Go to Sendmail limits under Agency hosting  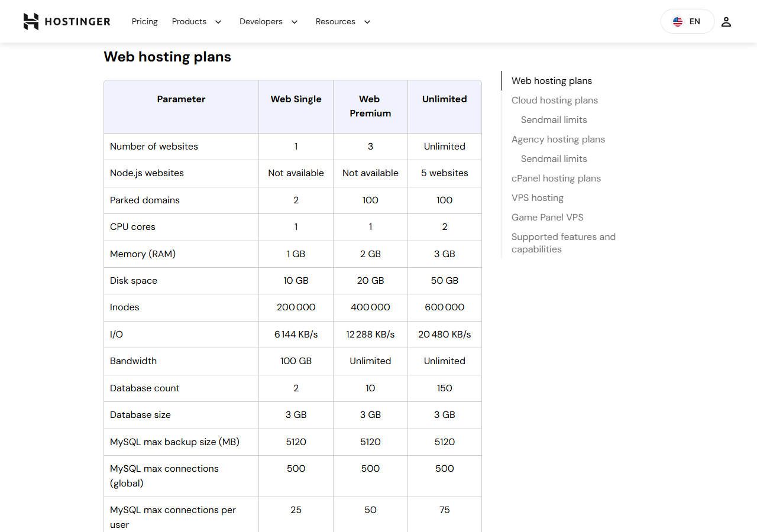(554, 159)
